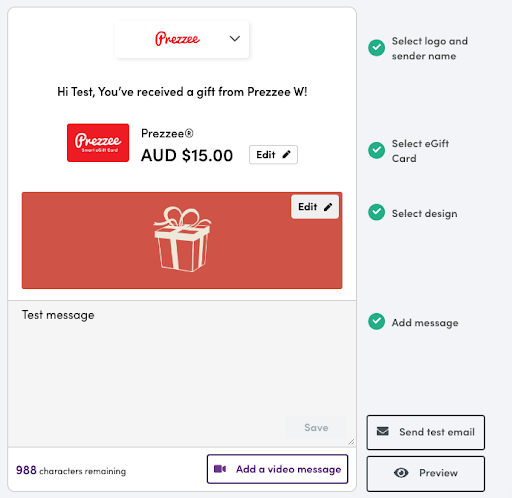
Task: Click the video camera icon
Action: (x=220, y=469)
